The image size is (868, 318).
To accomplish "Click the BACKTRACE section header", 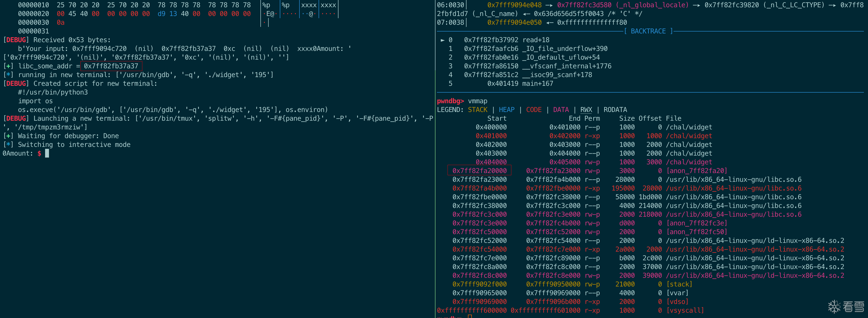I will 648,31.
